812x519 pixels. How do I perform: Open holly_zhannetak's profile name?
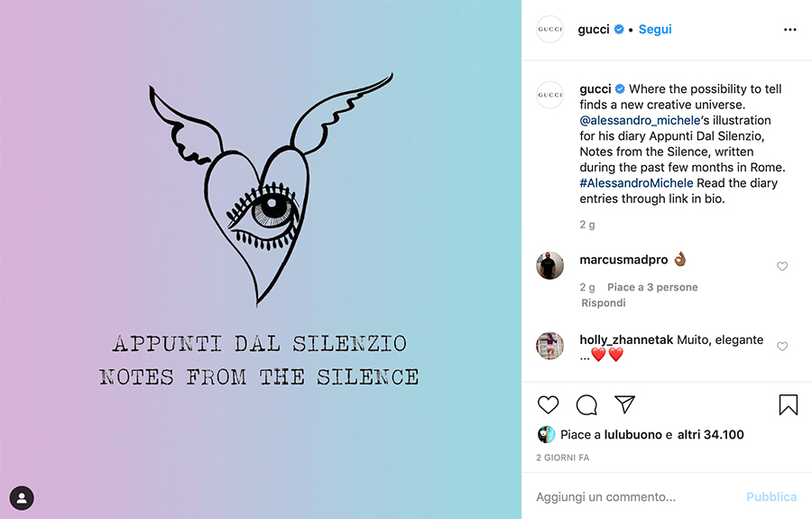click(626, 339)
